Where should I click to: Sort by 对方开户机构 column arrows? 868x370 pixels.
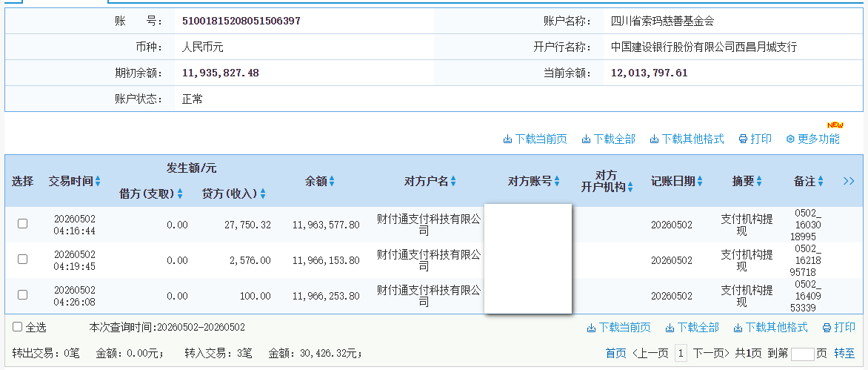[x=630, y=187]
